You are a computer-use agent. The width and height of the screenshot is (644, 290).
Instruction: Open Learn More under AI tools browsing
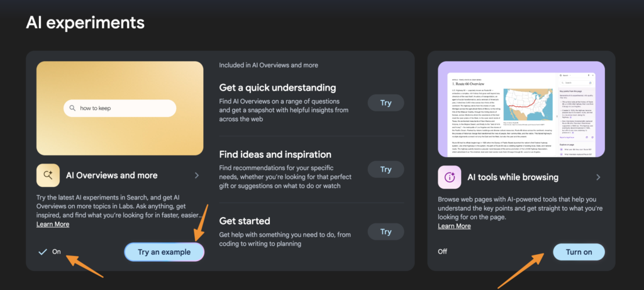click(454, 226)
